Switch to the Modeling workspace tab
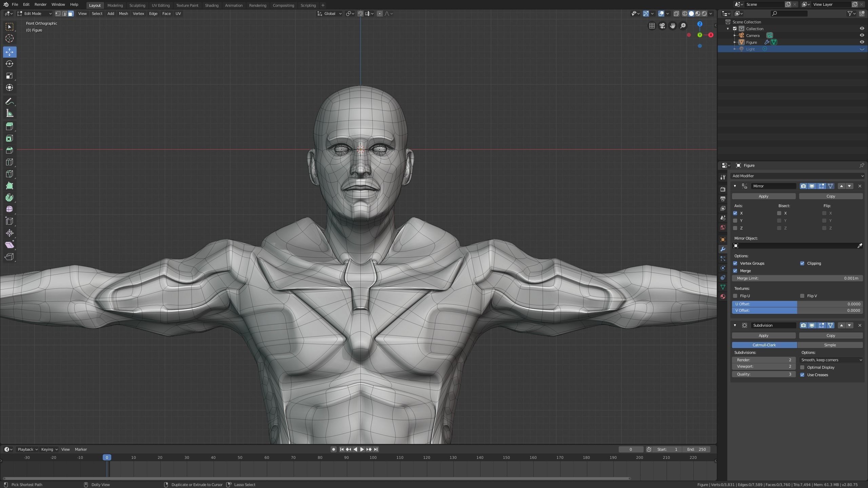 point(115,5)
